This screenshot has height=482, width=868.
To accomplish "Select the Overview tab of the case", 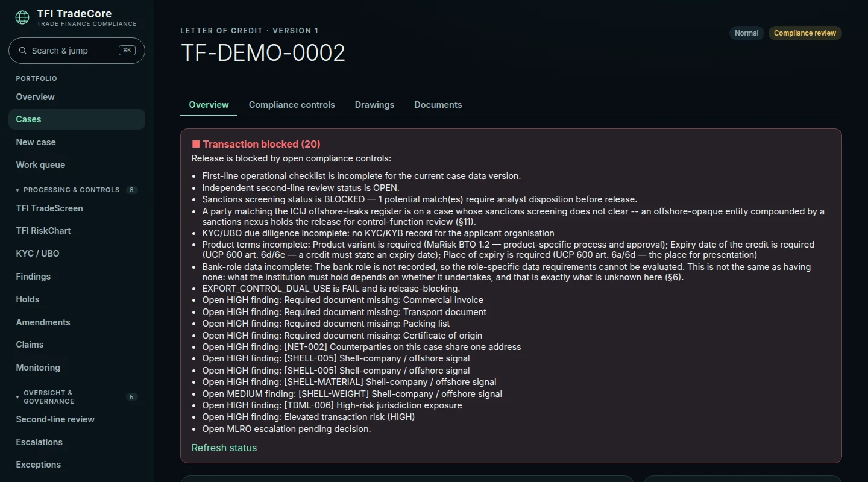I will (209, 105).
